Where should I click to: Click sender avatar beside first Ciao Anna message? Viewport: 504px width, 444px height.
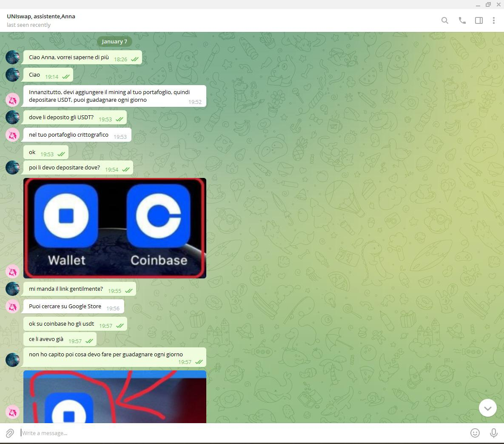(13, 57)
